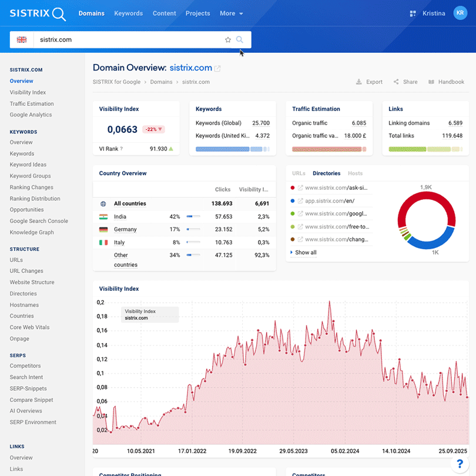Viewport: 476px width, 476px height.
Task: Click the VI Rank question mark help
Action: click(x=122, y=149)
